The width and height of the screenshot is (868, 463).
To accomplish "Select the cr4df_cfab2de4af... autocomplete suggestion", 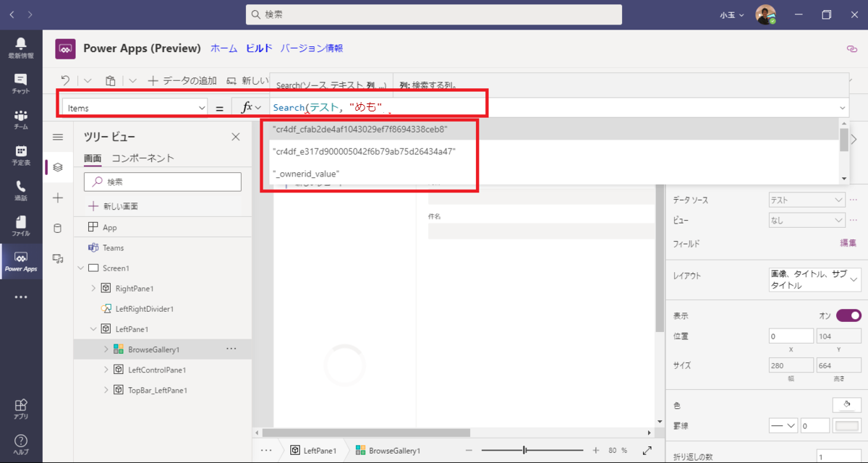I will point(553,129).
